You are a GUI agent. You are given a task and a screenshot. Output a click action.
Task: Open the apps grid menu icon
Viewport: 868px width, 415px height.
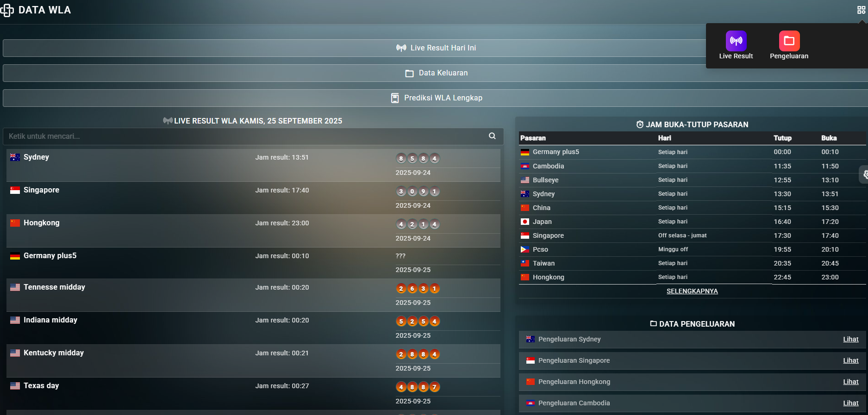pos(861,10)
